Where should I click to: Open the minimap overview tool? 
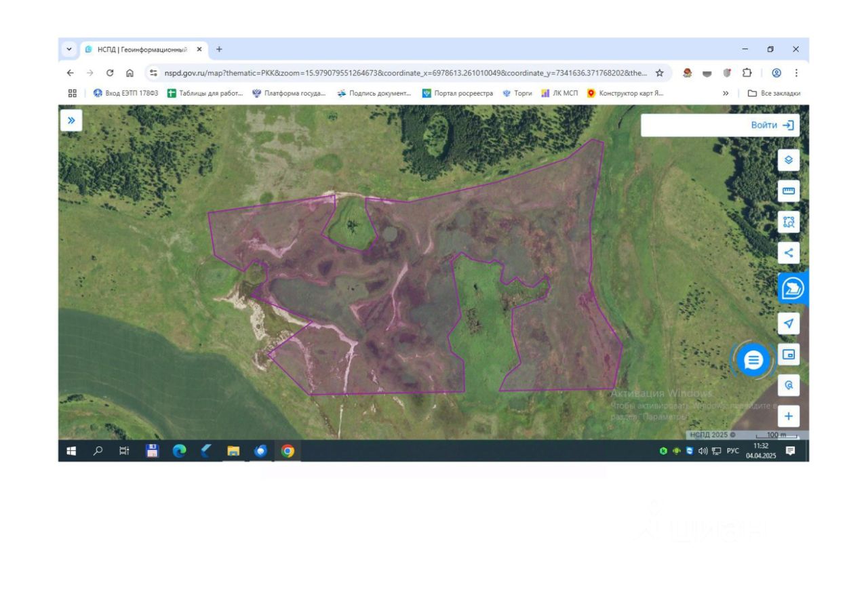(x=788, y=354)
